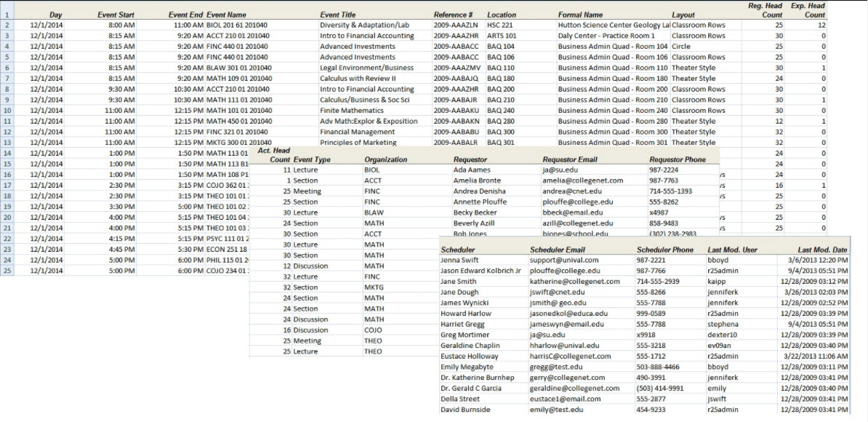Click cell Calculus with Review II
The width and height of the screenshot is (868, 422).
(x=358, y=79)
